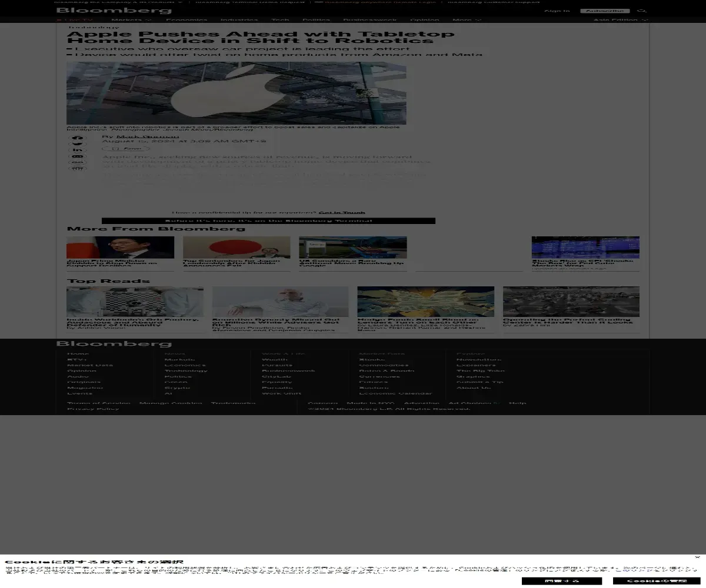Expand Bloomberg the Company & Its Products
Image resolution: width=706 pixels, height=588 pixels.
tap(118, 2)
